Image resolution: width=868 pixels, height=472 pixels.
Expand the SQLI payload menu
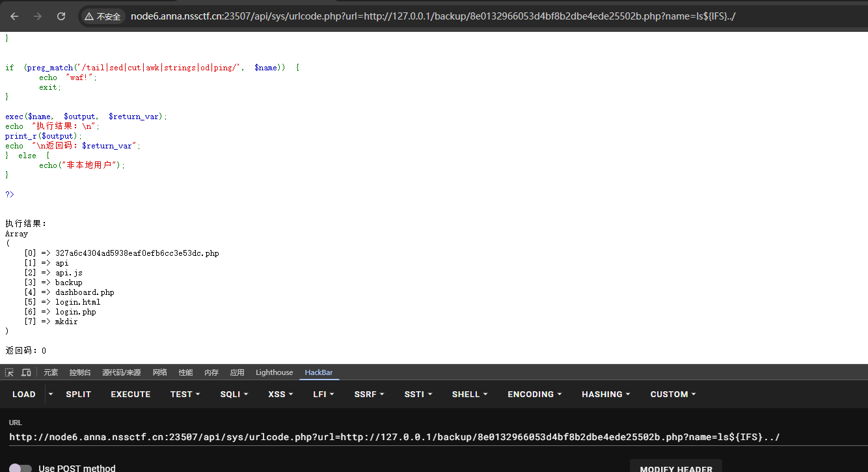click(x=235, y=394)
